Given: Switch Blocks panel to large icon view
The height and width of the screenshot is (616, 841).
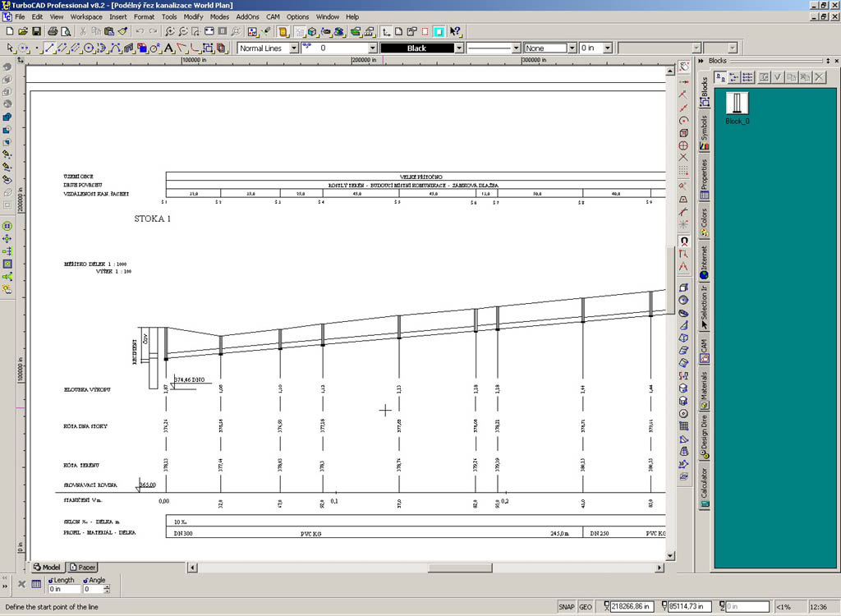Looking at the screenshot, I should pos(721,77).
